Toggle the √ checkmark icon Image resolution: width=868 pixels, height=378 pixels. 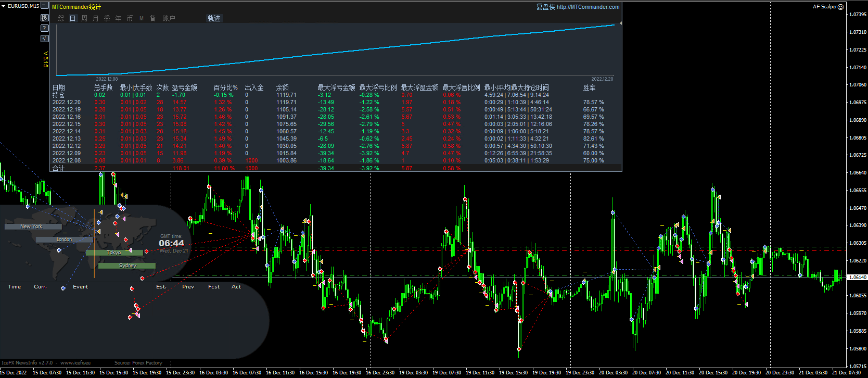[x=45, y=39]
